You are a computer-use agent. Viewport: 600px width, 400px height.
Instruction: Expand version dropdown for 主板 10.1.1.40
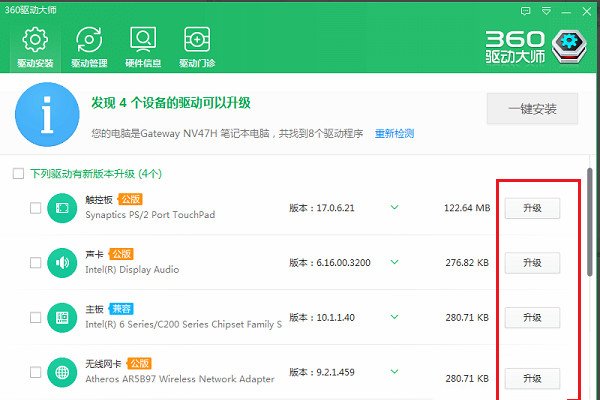[394, 318]
